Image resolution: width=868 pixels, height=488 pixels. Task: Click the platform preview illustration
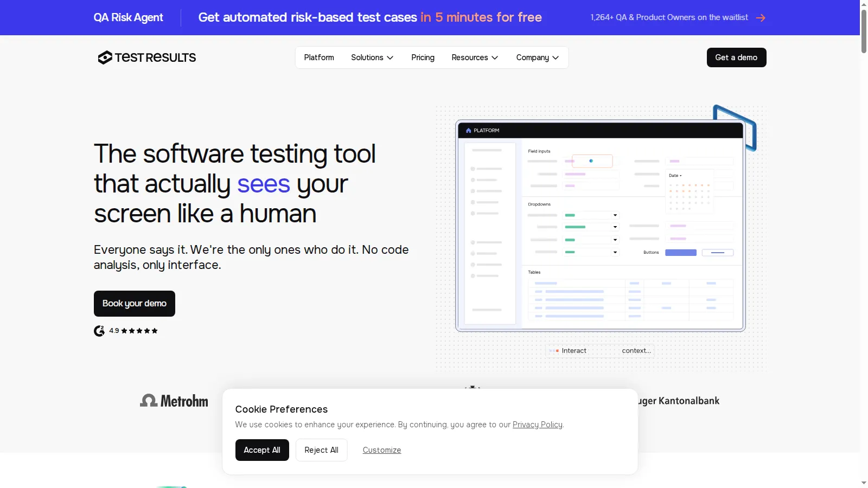601,226
